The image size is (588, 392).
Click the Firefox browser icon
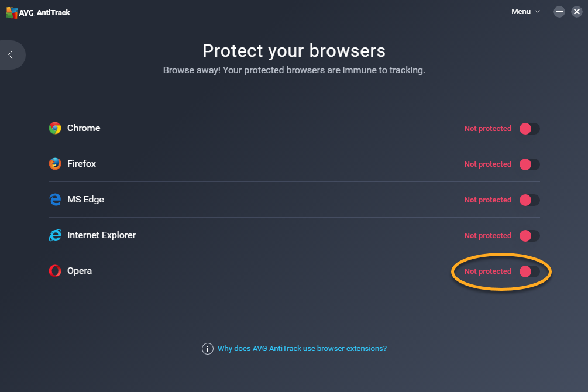click(55, 164)
